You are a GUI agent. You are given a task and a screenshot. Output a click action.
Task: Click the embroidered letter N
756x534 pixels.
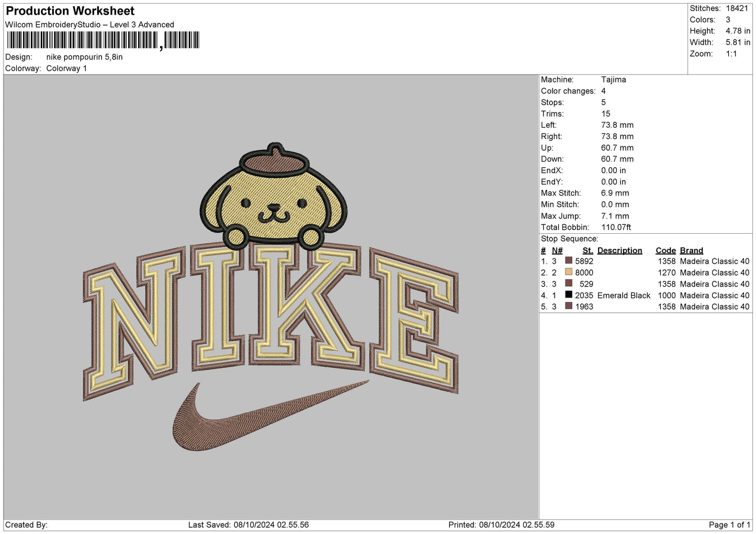click(134, 324)
